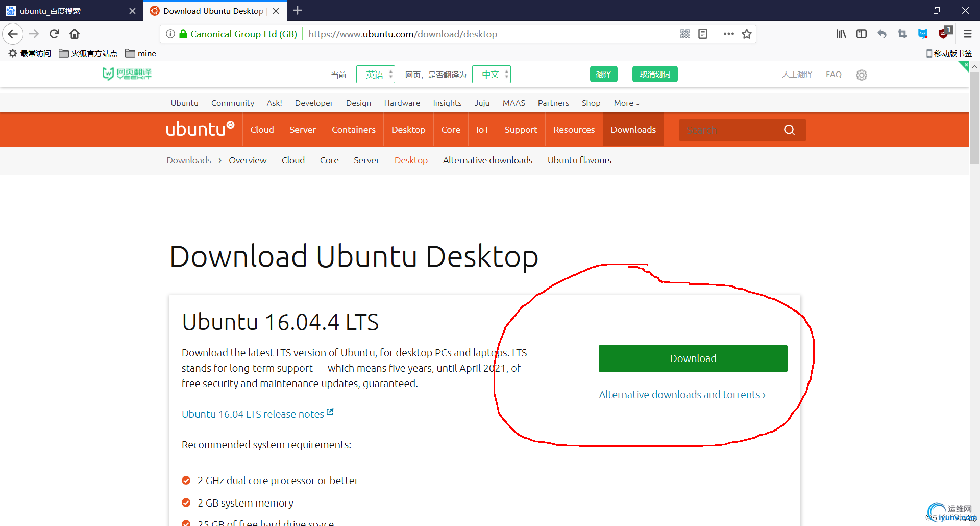Select Support in orange navigation bar
The image size is (980, 526).
click(x=521, y=130)
